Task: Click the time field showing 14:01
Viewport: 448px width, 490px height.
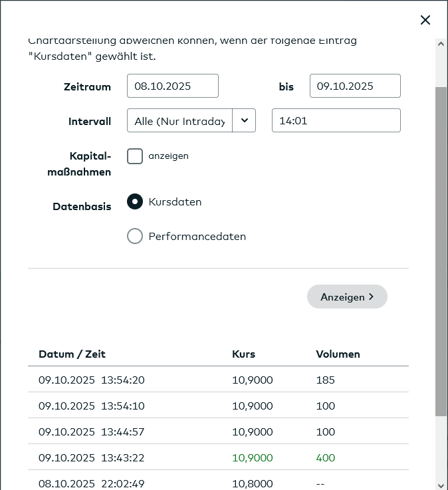Action: (336, 120)
